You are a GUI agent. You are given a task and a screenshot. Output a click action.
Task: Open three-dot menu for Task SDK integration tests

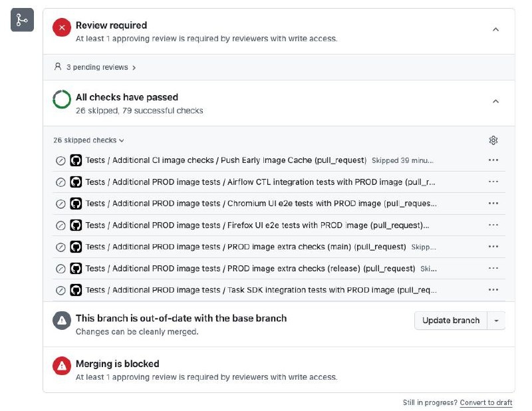click(493, 290)
